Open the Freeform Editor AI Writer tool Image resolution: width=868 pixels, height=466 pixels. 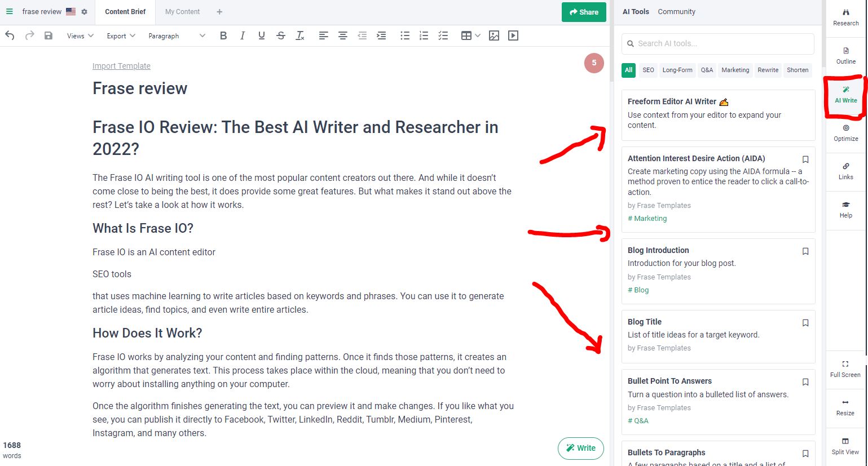click(718, 115)
